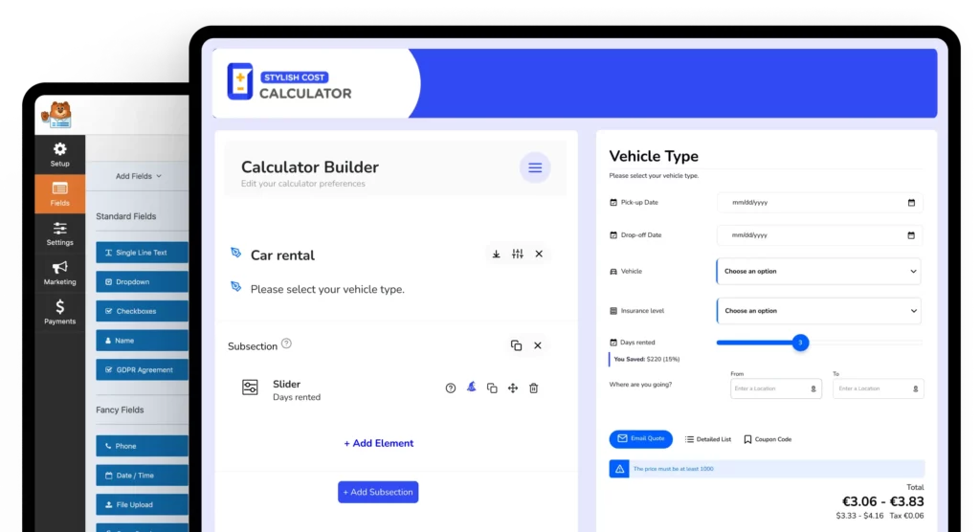
Task: Click the move handle for Slider element
Action: point(513,388)
